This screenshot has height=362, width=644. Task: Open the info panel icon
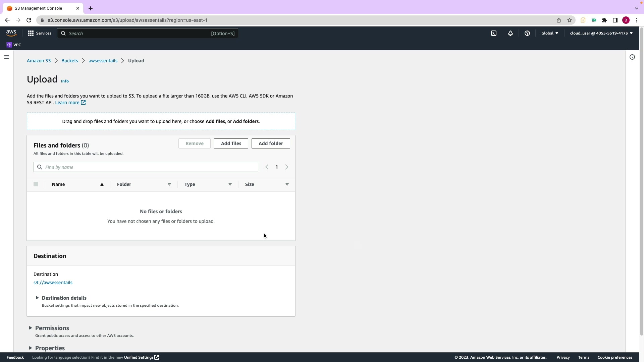pyautogui.click(x=632, y=57)
